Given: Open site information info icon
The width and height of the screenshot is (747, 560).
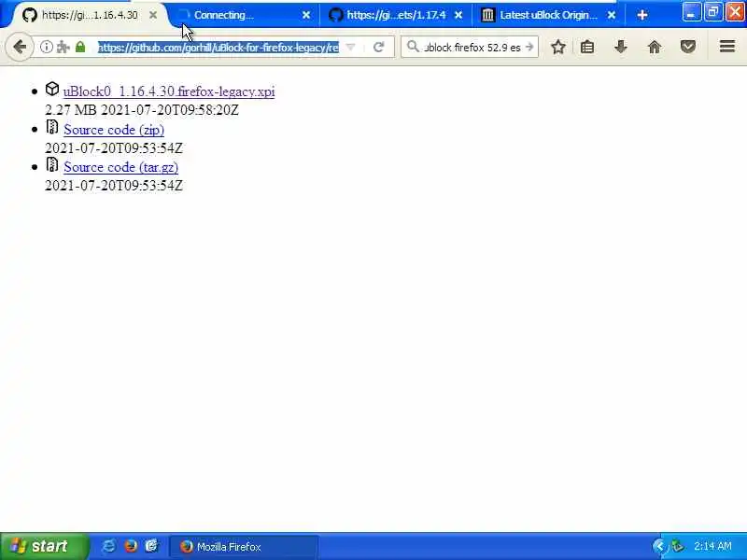Looking at the screenshot, I should [x=46, y=47].
